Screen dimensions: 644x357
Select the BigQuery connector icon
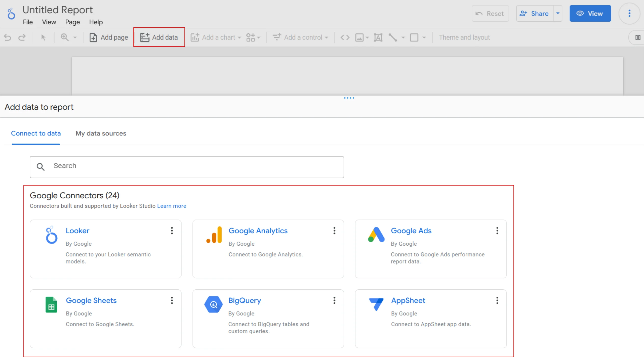click(x=214, y=304)
